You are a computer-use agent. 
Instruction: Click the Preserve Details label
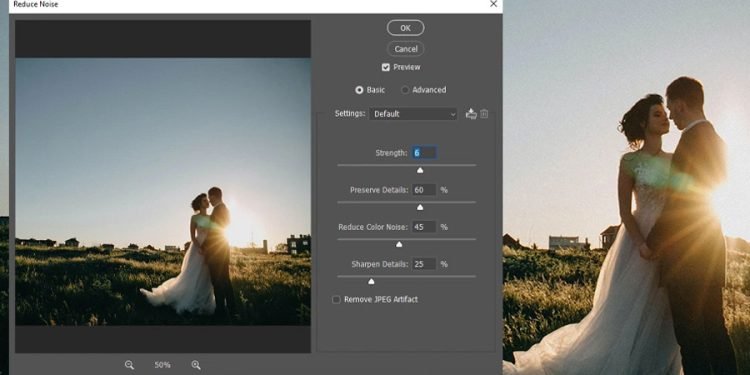pyautogui.click(x=379, y=190)
